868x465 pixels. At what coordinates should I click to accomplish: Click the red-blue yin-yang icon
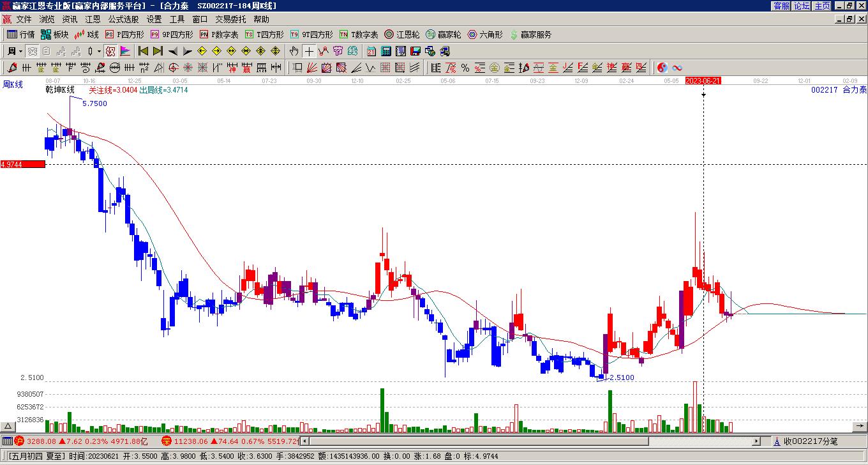pos(662,68)
